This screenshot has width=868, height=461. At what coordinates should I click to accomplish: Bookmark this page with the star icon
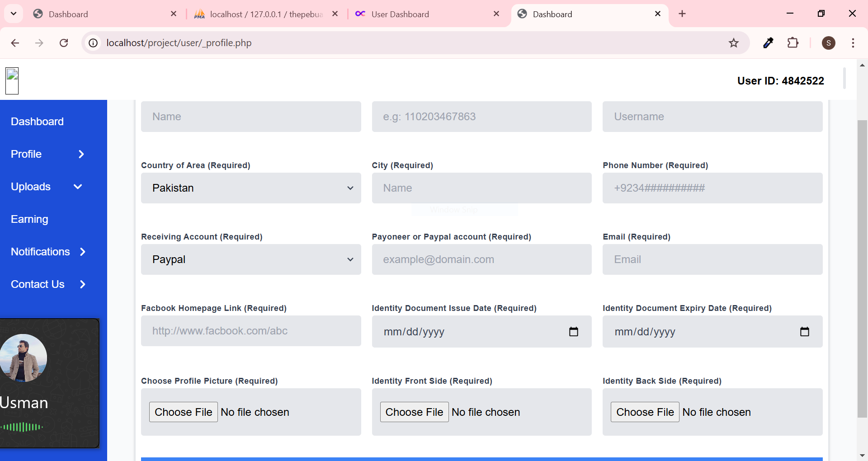tap(733, 43)
